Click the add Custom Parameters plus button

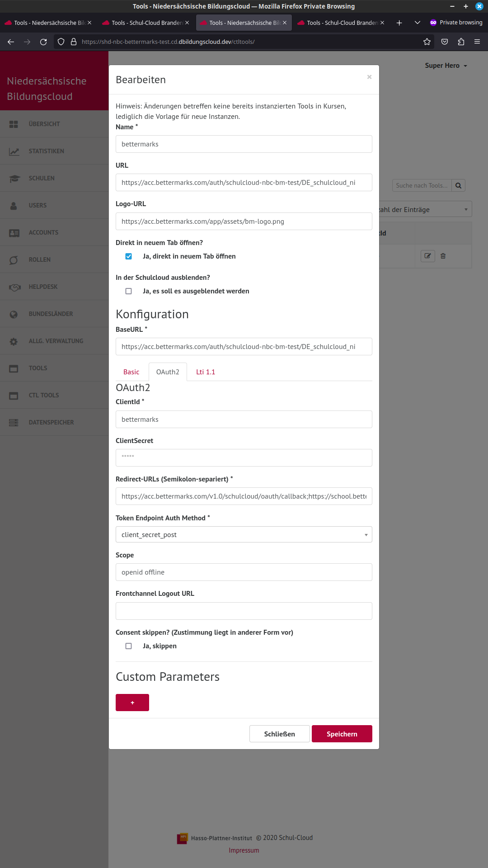tap(132, 702)
